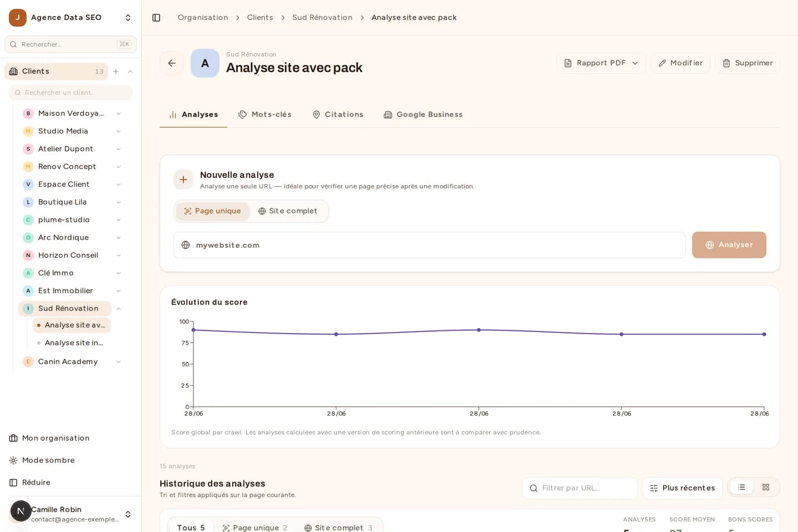This screenshot has width=798, height=532.
Task: Click Clients breadcrumb
Action: pyautogui.click(x=260, y=18)
